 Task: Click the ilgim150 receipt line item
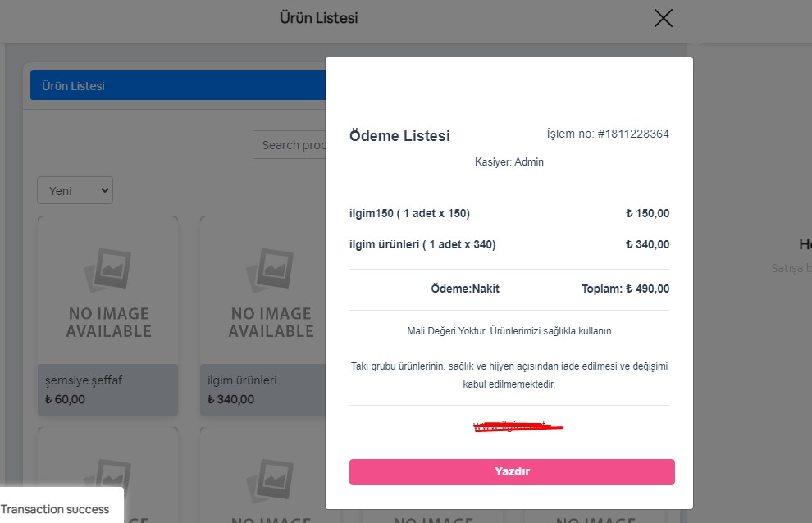coord(509,213)
